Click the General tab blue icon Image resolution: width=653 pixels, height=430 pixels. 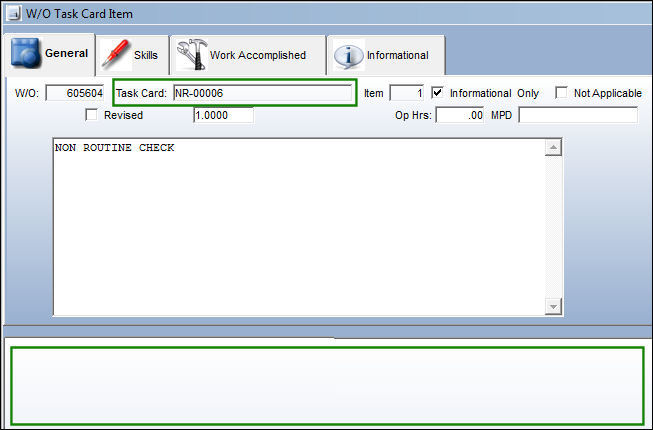tap(26, 54)
